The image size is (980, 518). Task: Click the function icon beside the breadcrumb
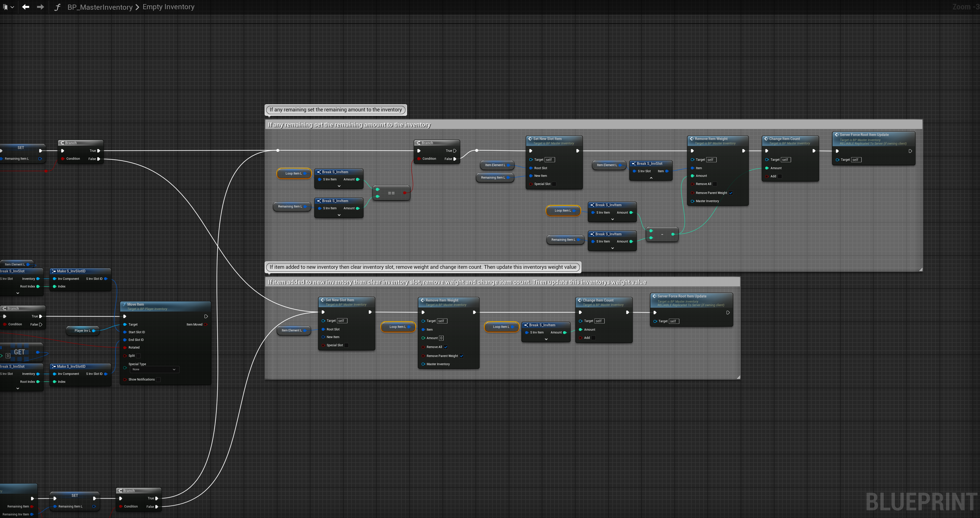coord(58,7)
